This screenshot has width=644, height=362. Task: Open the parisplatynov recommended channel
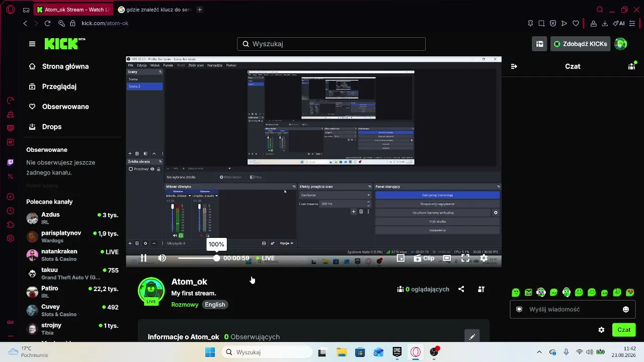pos(72,237)
